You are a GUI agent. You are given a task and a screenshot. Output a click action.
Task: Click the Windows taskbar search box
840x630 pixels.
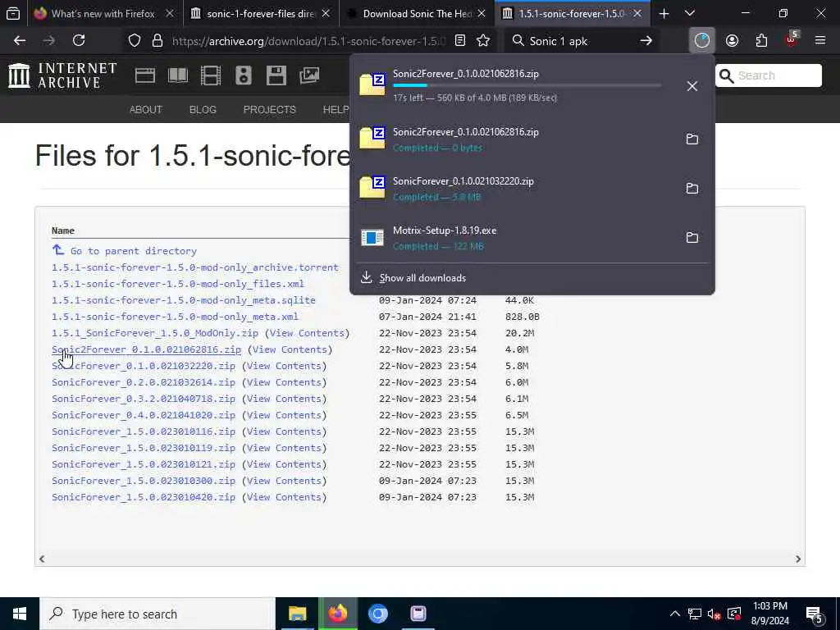pos(157,614)
